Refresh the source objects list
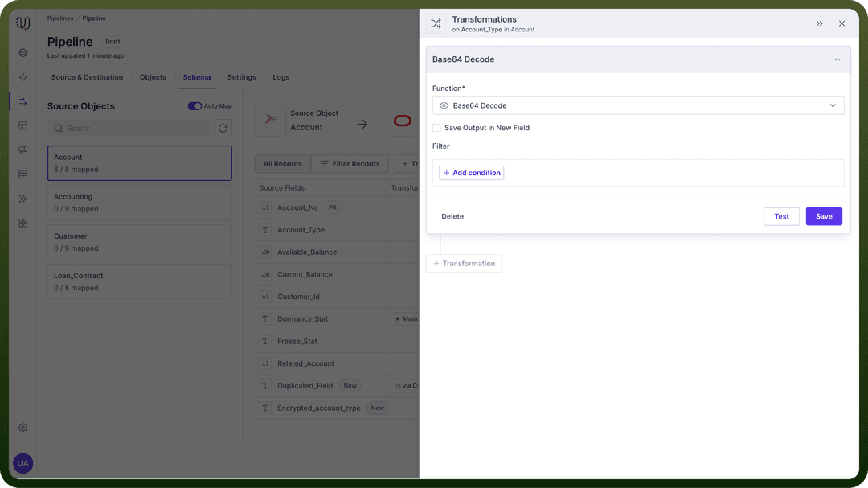Image resolution: width=868 pixels, height=488 pixels. (x=223, y=128)
